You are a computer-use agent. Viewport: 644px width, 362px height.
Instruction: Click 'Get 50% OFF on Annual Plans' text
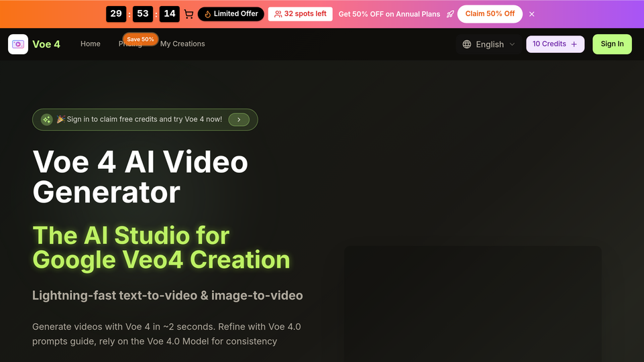(x=389, y=14)
